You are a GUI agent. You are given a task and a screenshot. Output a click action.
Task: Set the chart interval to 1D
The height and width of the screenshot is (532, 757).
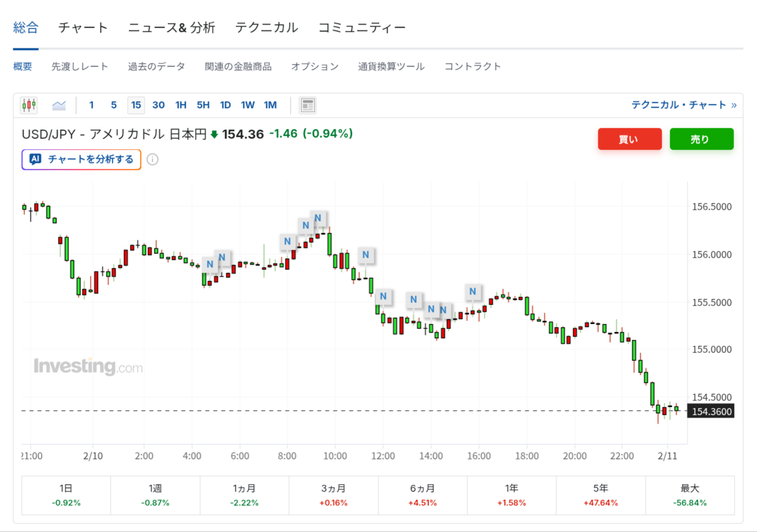225,105
